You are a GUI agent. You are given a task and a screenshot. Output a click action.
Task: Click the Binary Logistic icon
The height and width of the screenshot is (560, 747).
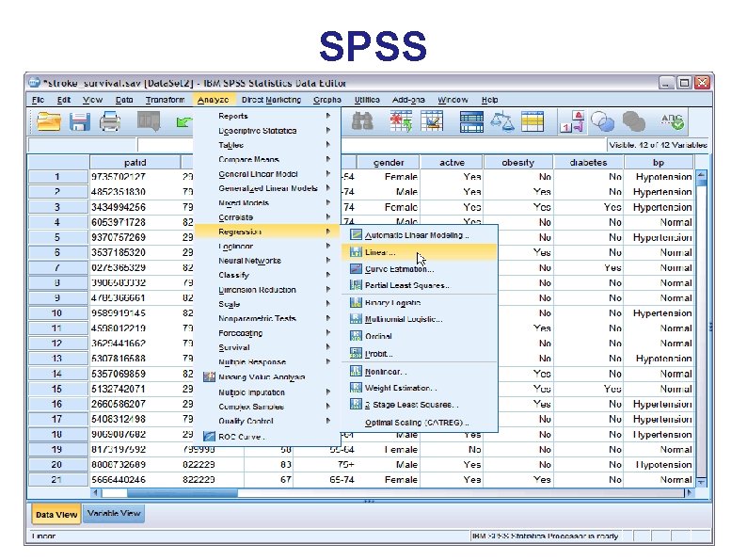(356, 302)
